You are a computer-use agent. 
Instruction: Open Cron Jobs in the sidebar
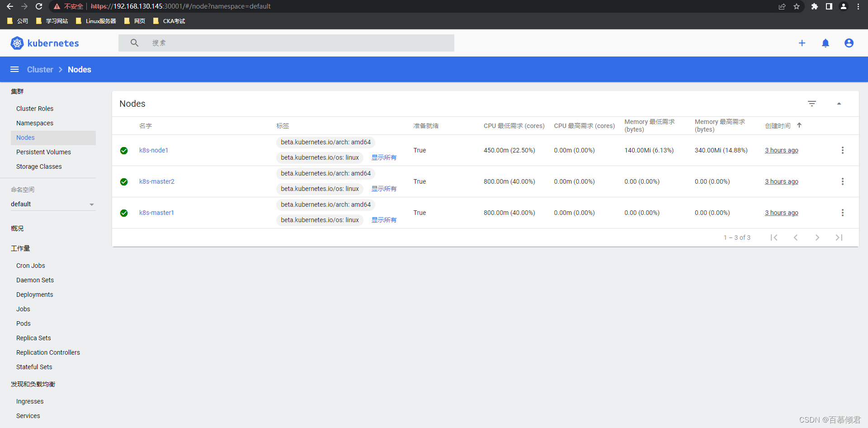point(31,266)
